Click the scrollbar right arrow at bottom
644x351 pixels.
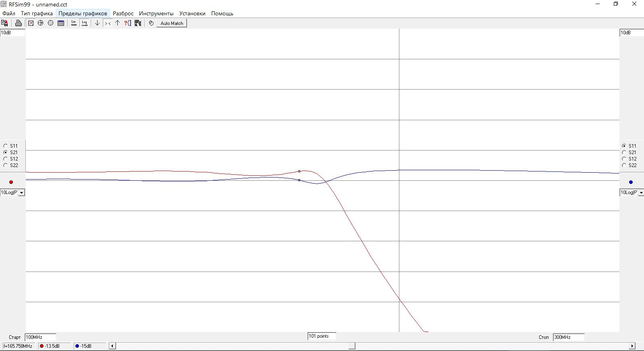click(632, 346)
